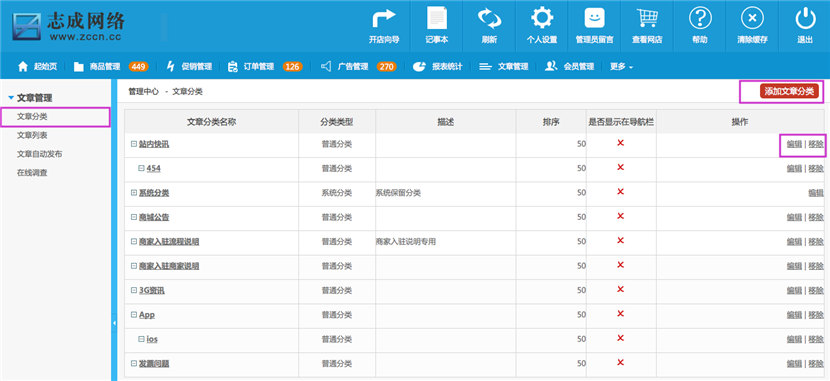Collapse the ios subcategory node
Image resolution: width=830 pixels, height=381 pixels.
tap(141, 339)
